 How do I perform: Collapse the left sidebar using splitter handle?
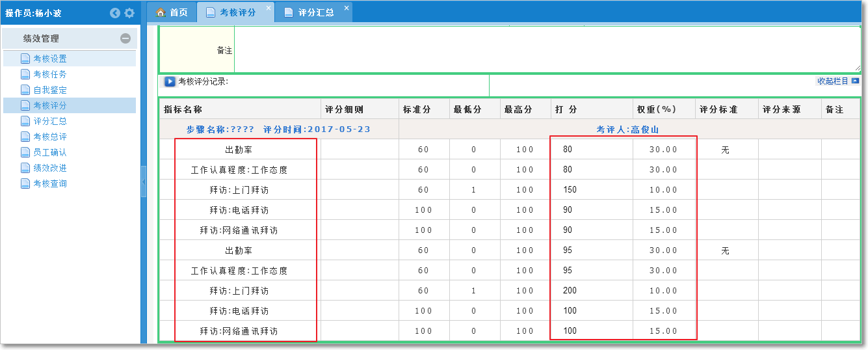coord(144,182)
